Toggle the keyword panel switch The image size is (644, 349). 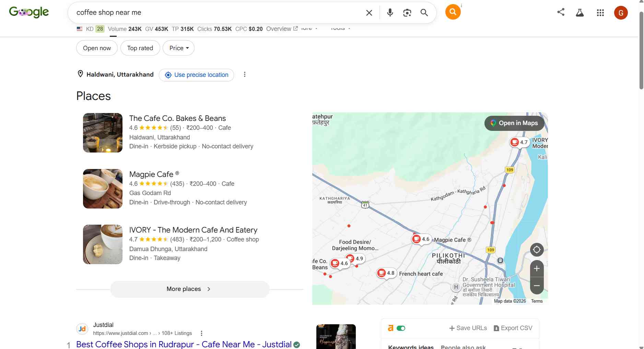click(401, 328)
